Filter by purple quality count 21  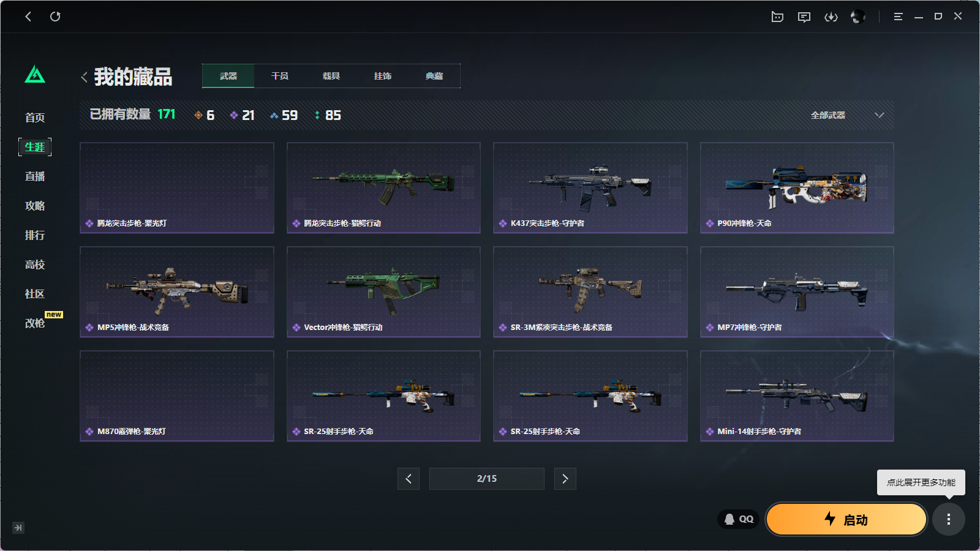242,115
